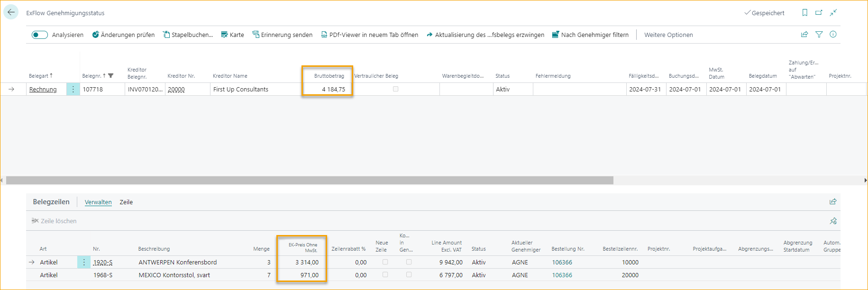The height and width of the screenshot is (290, 868).
Task: Open row options for the ANTWERPEN Konferensbord line
Action: (x=84, y=262)
